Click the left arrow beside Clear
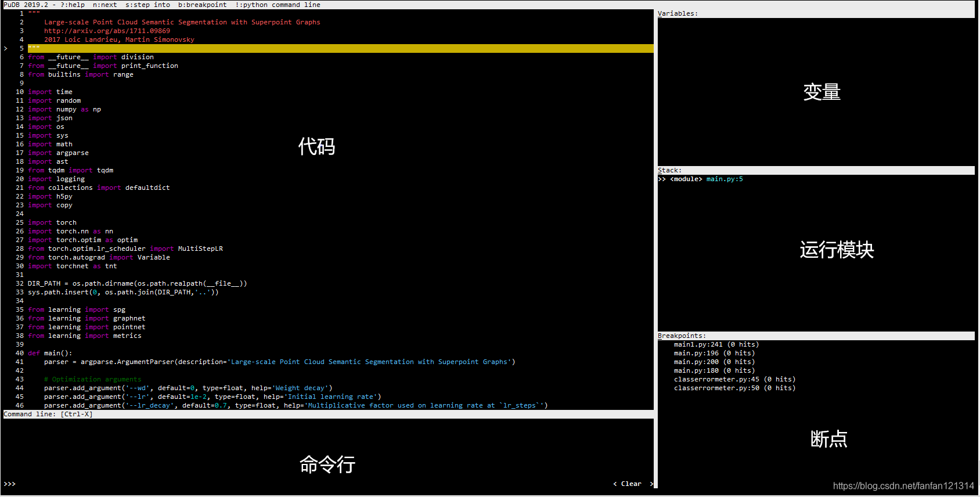 click(x=615, y=484)
